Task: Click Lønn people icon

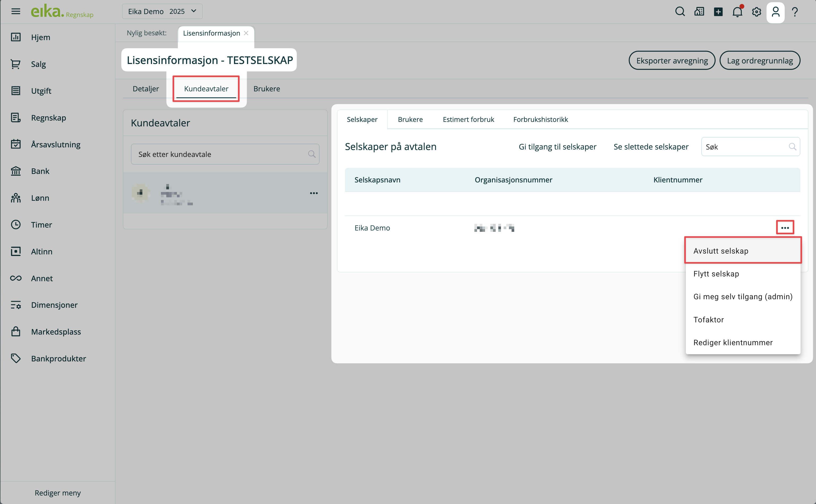Action: click(x=16, y=198)
